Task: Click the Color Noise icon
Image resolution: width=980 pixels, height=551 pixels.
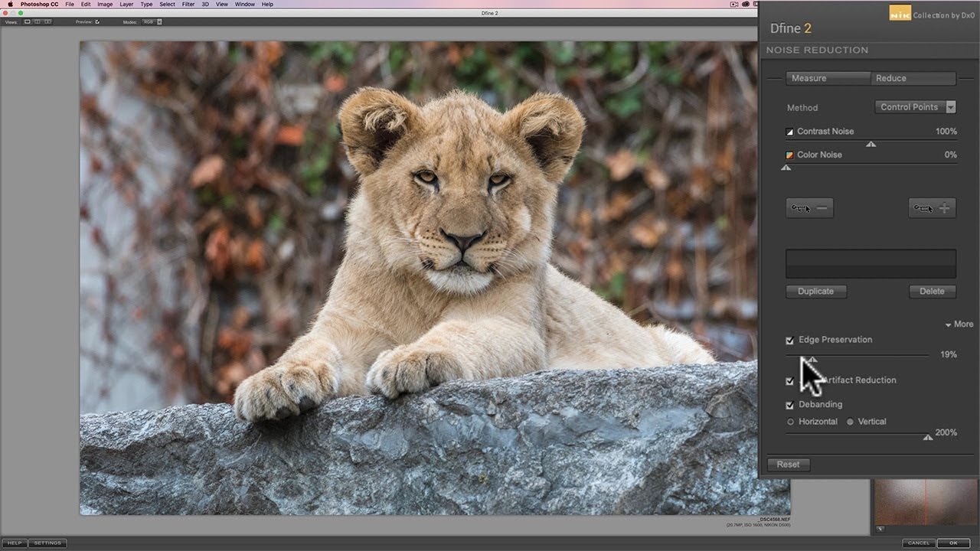Action: click(x=790, y=155)
